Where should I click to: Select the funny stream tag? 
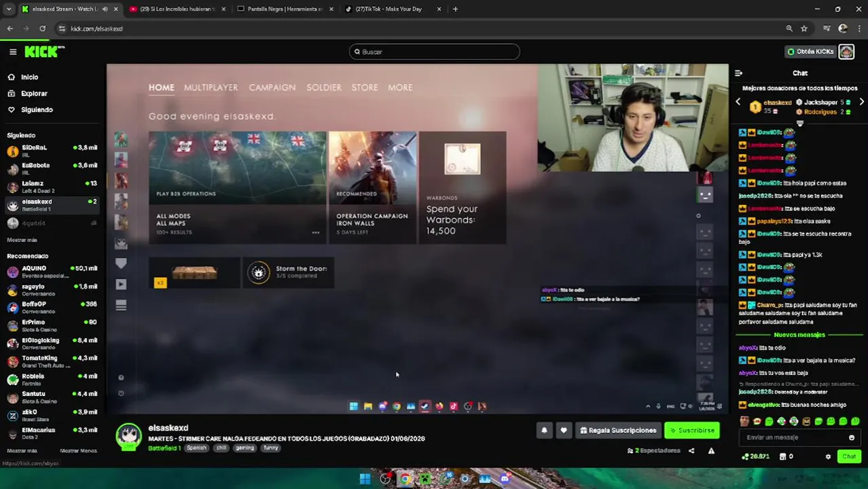[271, 448]
